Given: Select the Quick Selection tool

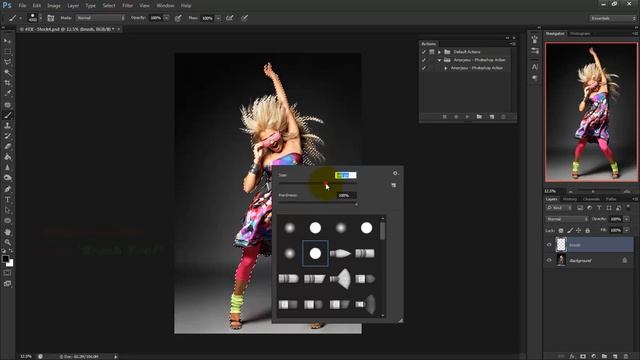Looking at the screenshot, I should pyautogui.click(x=7, y=73).
